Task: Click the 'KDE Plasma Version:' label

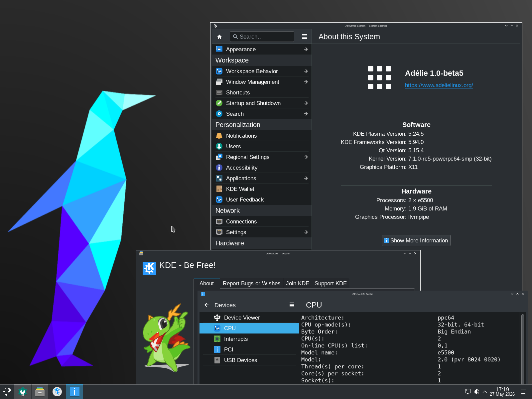Action: [380, 134]
